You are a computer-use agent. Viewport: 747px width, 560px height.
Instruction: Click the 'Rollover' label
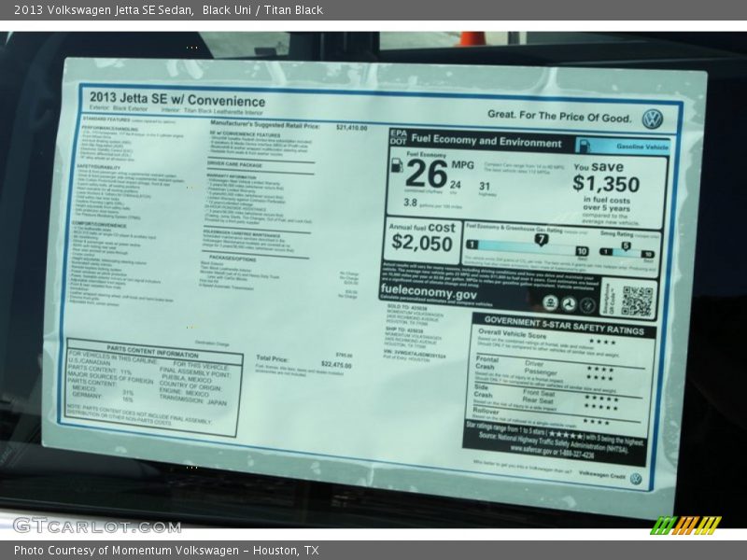[486, 411]
